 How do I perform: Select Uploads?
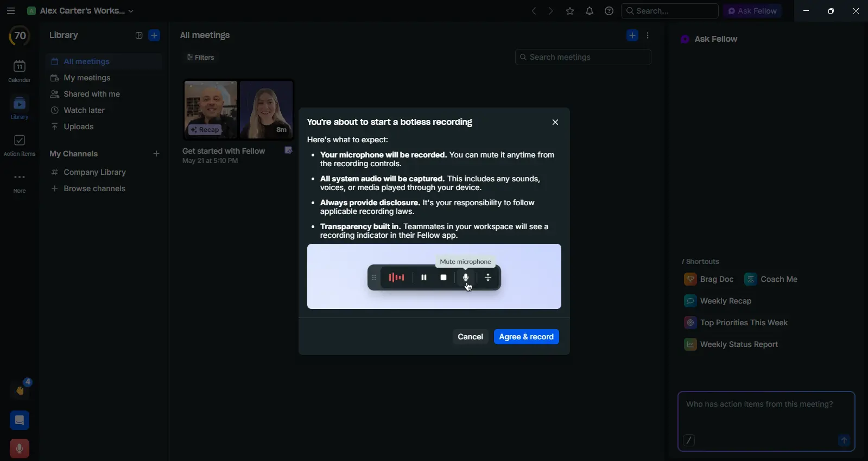click(104, 127)
